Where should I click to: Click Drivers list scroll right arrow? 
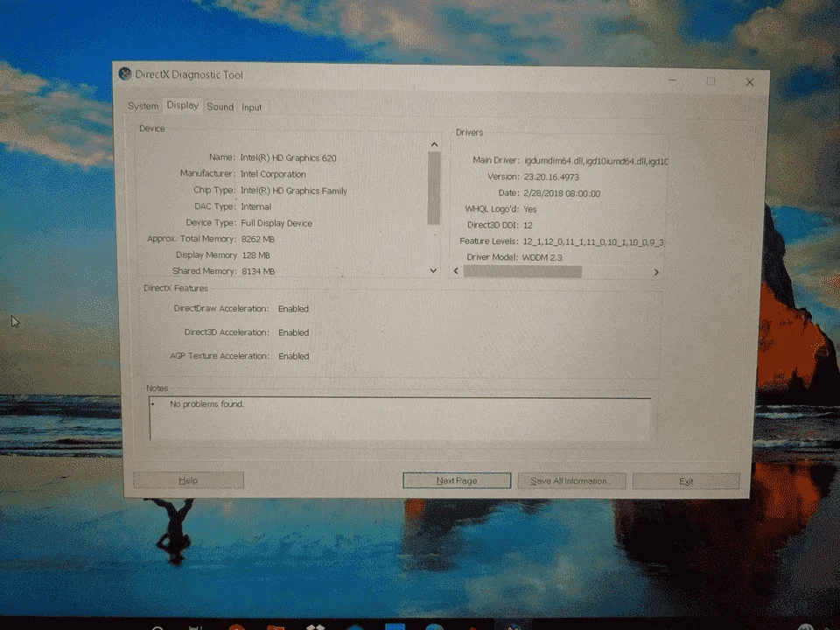point(656,272)
